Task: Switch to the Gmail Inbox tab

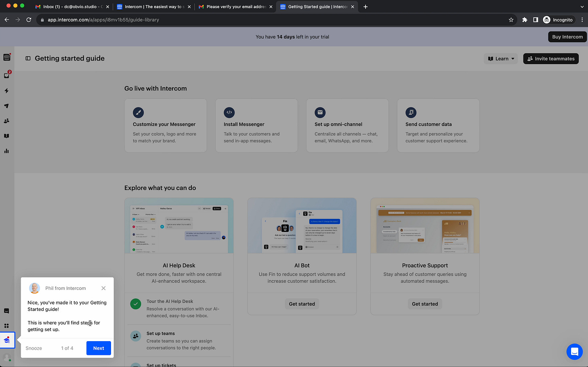Action: coord(72,7)
